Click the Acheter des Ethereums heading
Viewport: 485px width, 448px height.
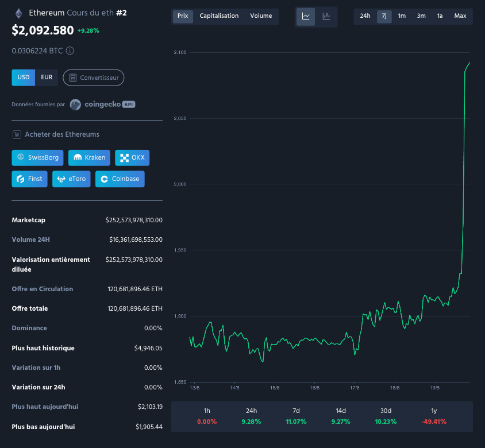pos(62,134)
